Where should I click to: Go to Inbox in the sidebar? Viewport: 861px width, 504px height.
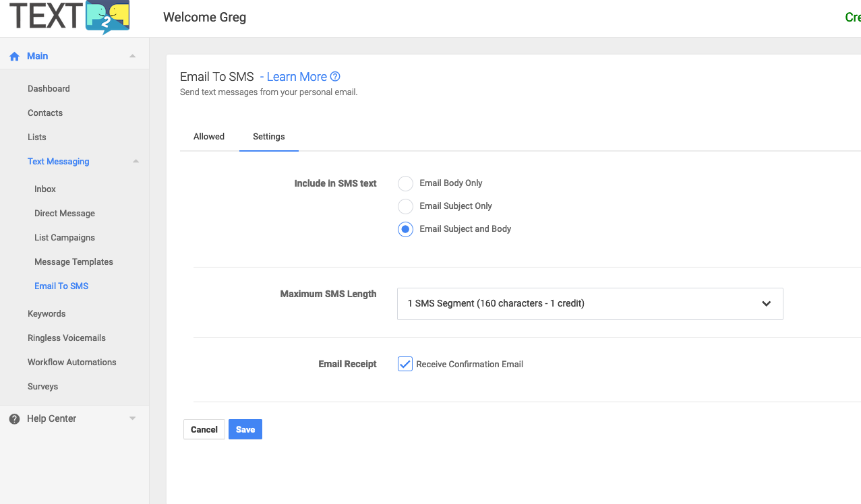coord(45,189)
